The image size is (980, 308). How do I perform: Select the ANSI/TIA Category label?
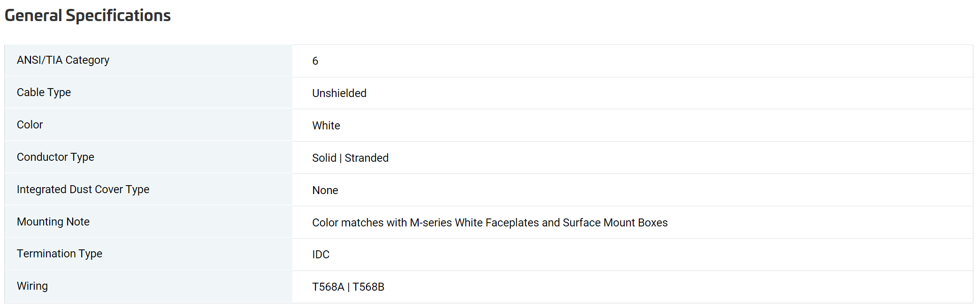pyautogui.click(x=63, y=60)
